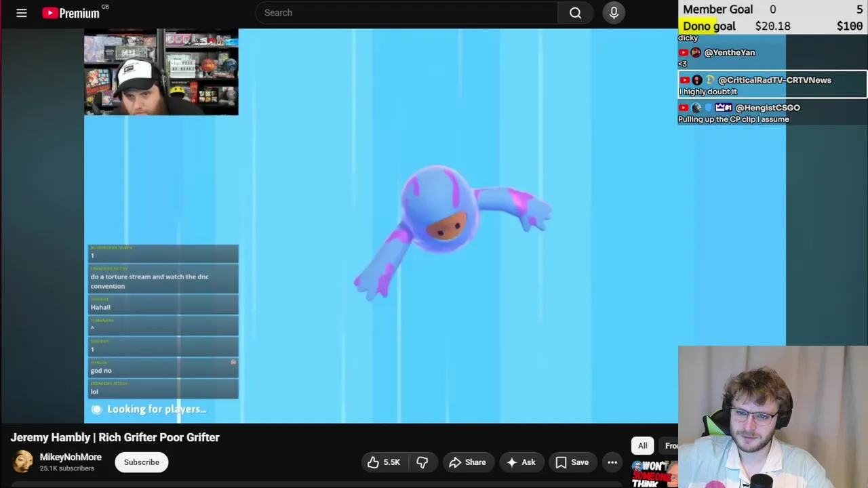868x488 pixels.
Task: Open suggested video thumbnail in sidebar
Action: pos(654,474)
